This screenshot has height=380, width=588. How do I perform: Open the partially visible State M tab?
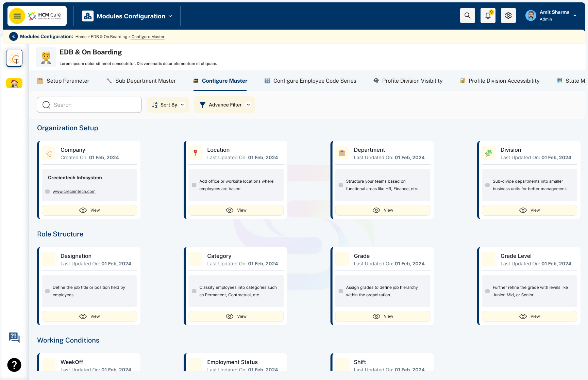click(x=571, y=81)
